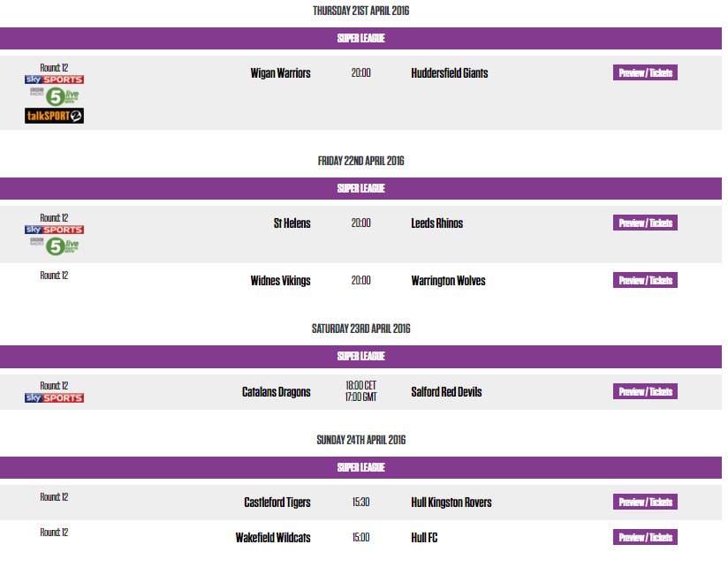Click BBC Radio 5 Live logo, St Helens match

(54, 246)
